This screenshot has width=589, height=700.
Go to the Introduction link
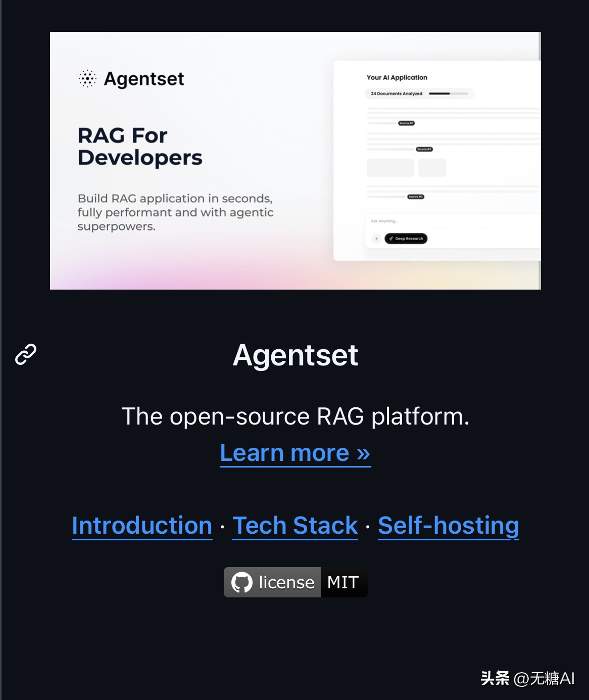142,526
